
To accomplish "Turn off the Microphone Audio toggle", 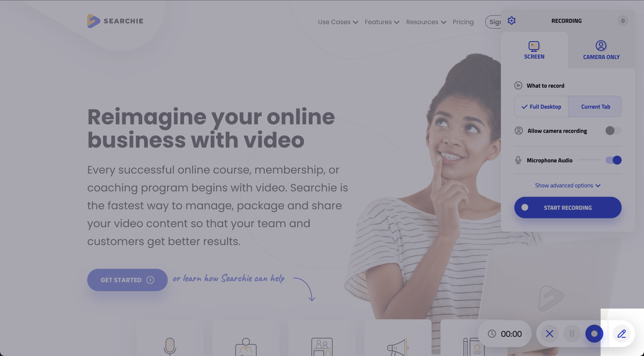I will coord(613,160).
